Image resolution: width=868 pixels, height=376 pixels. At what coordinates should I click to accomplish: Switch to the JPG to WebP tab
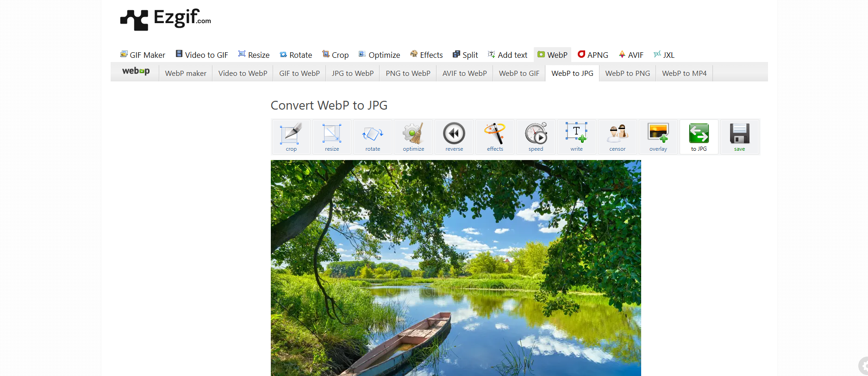pyautogui.click(x=353, y=74)
